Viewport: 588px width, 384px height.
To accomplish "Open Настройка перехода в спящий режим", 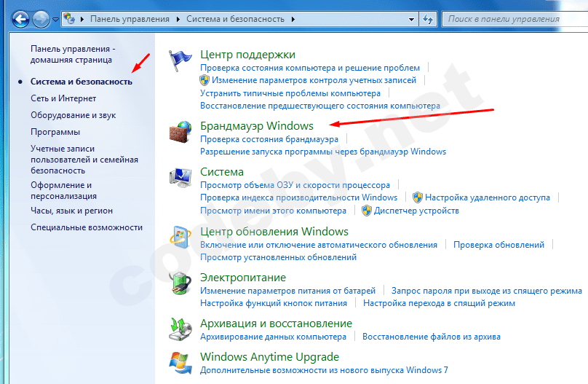I will pos(439,303).
